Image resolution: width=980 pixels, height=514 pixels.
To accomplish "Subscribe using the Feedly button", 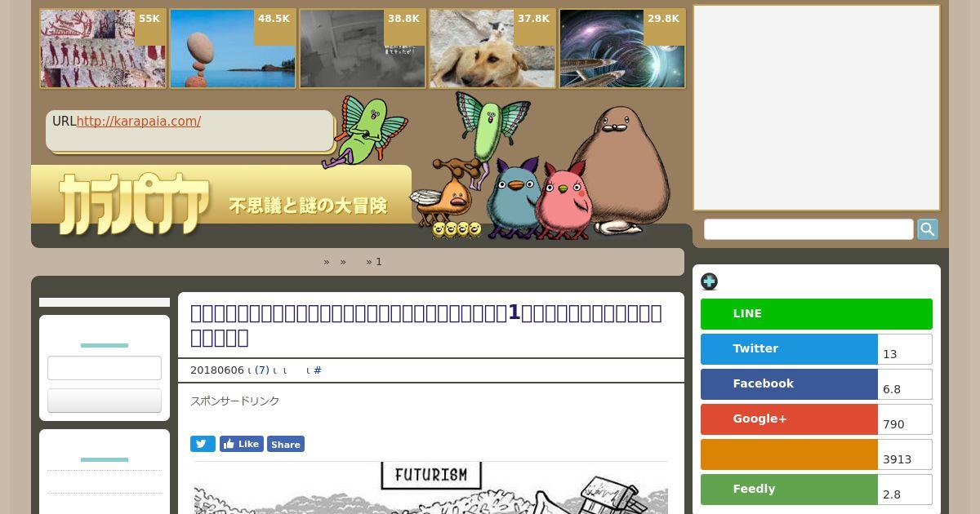I will click(x=789, y=490).
